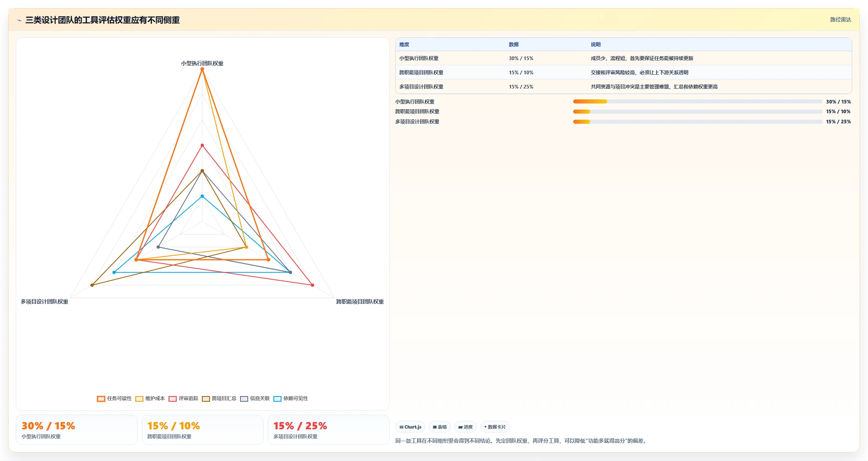Image resolution: width=868 pixels, height=461 pixels.
Task: Select the 15% / 25% data card
Action: 329,430
